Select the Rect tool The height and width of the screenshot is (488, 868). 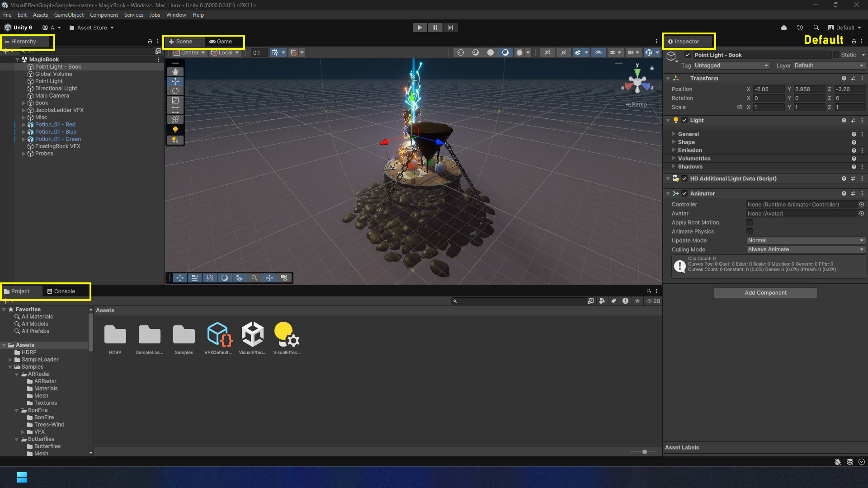pyautogui.click(x=175, y=110)
